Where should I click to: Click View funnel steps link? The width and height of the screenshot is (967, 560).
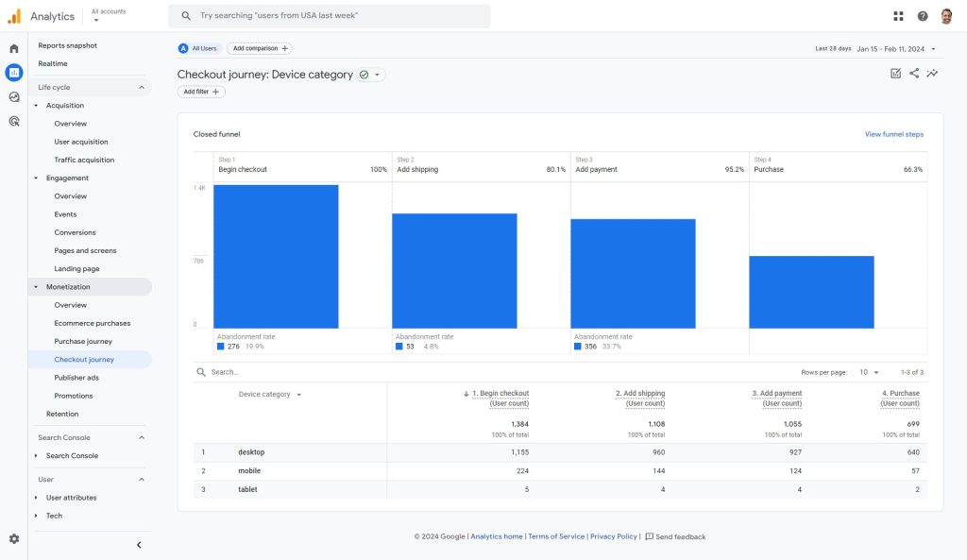tap(893, 134)
